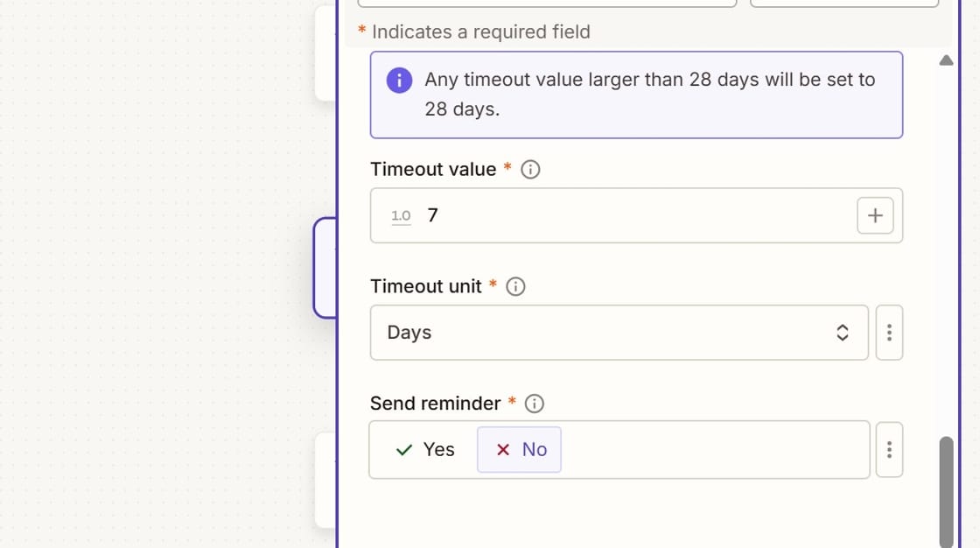
Task: Open the three-dot menu next to Send reminder
Action: 889,449
